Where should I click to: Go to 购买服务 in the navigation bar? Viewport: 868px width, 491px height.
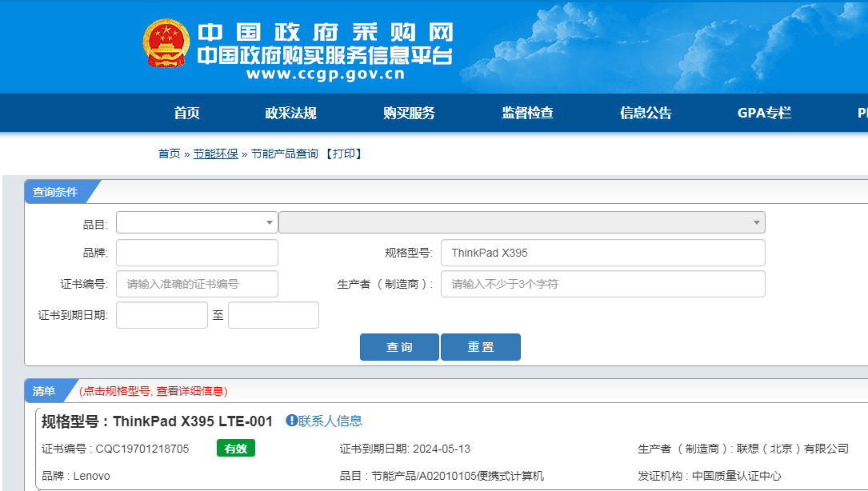tap(409, 113)
